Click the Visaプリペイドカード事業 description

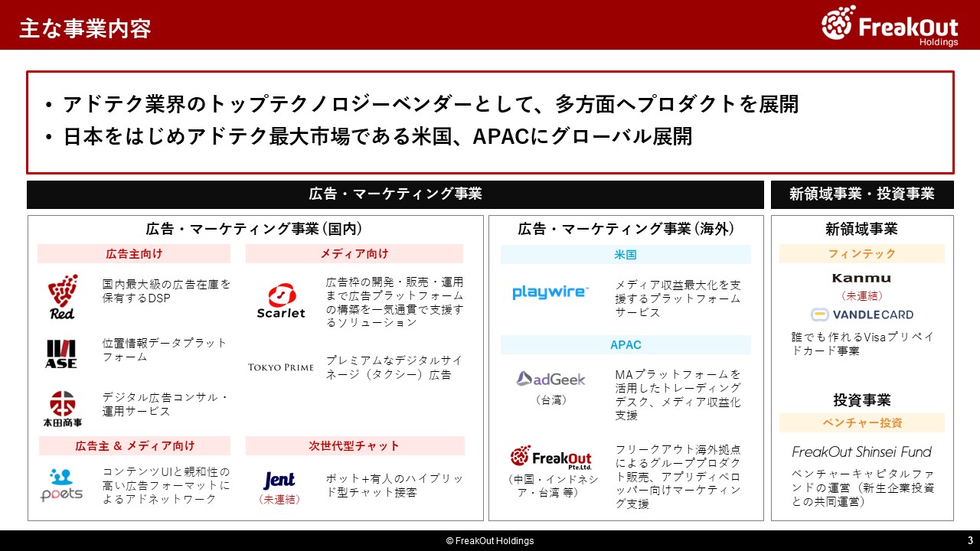click(x=862, y=344)
